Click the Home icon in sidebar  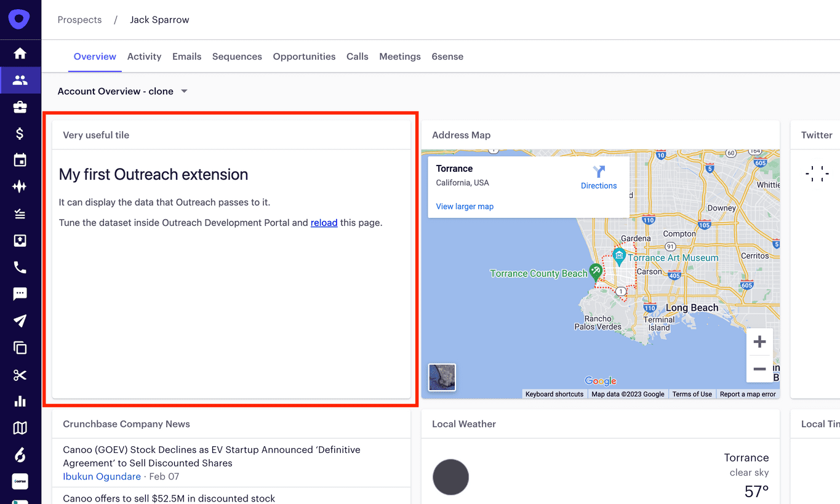coord(20,54)
